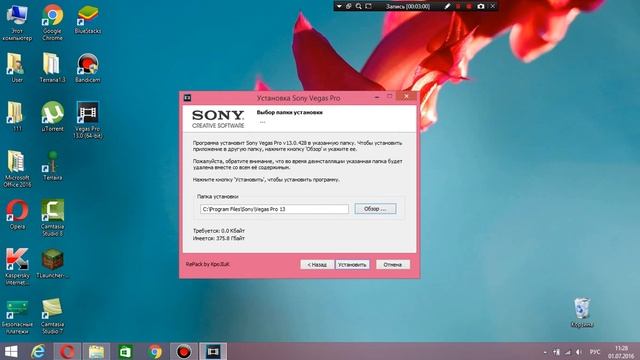640x360 pixels.
Task: Select the Kaspersky Internet desktop shortcut
Action: click(x=17, y=267)
